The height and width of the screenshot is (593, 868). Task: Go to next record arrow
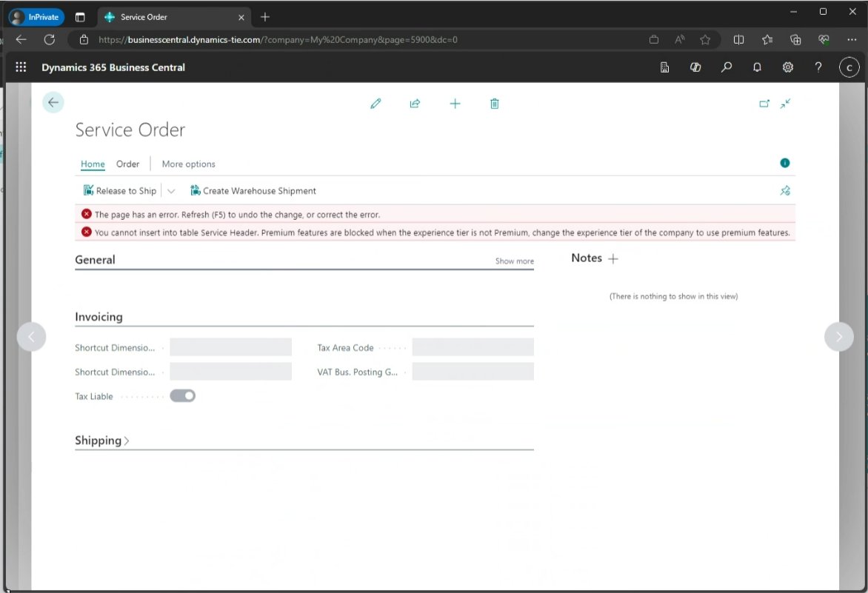tap(838, 336)
